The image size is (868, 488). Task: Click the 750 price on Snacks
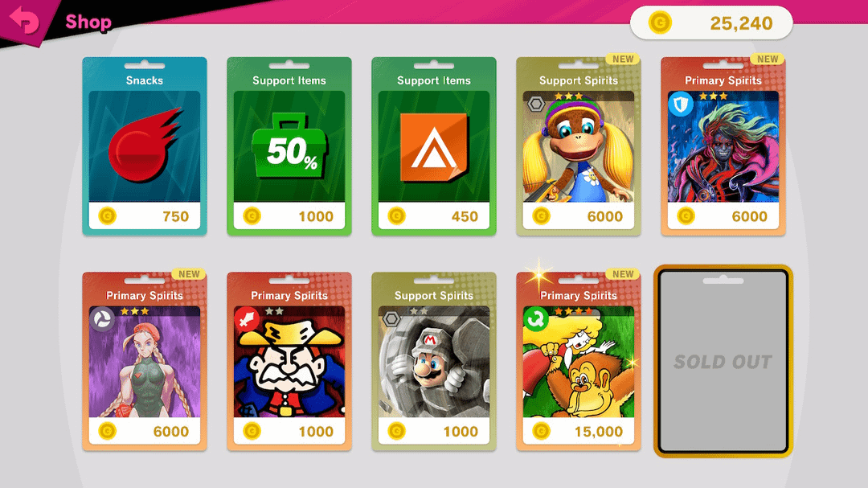[x=175, y=216]
